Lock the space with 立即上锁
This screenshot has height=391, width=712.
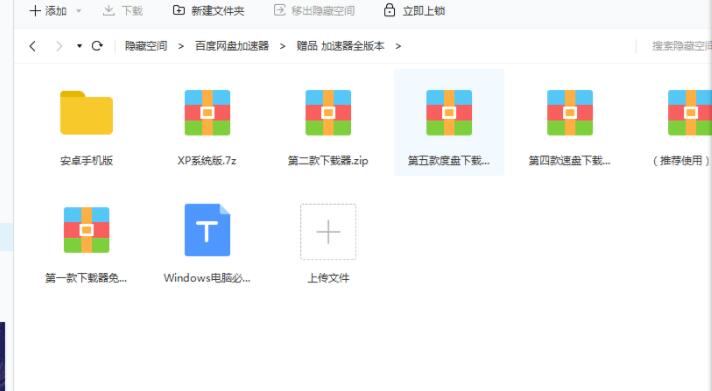tap(414, 10)
